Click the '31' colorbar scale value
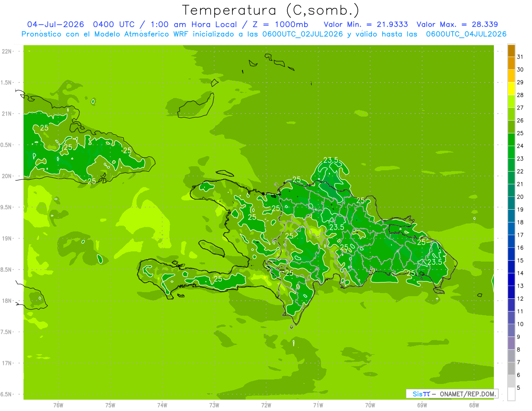 pyautogui.click(x=520, y=57)
